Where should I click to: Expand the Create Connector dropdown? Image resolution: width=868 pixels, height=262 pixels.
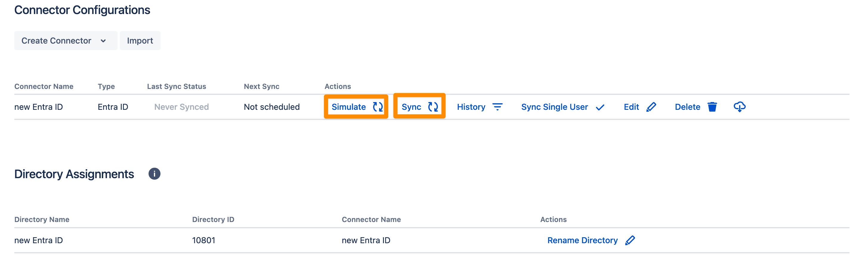57,41
